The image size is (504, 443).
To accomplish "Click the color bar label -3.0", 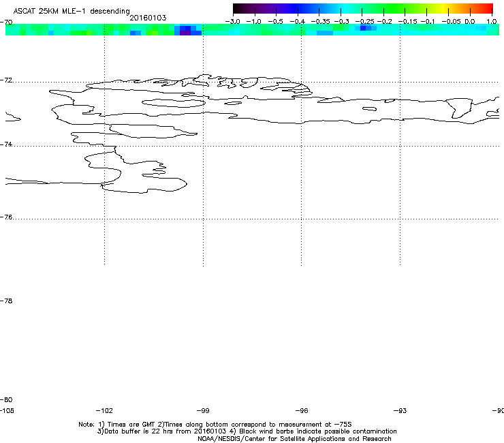I will 232,22.
